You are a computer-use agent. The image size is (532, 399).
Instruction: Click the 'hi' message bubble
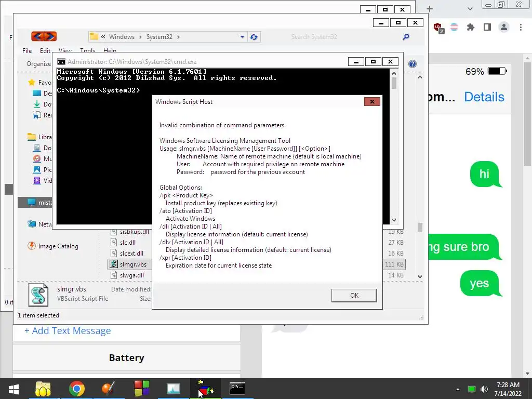485,174
